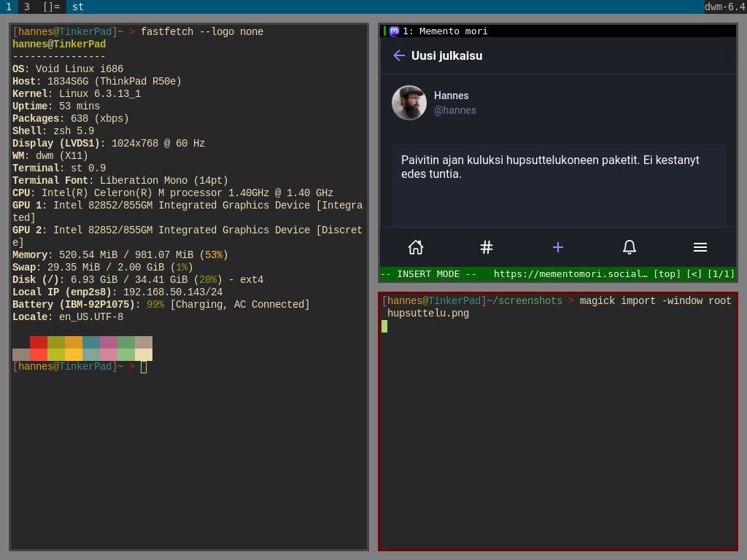
Task: Select the "1: Memento mori" browser tab
Action: tap(445, 31)
